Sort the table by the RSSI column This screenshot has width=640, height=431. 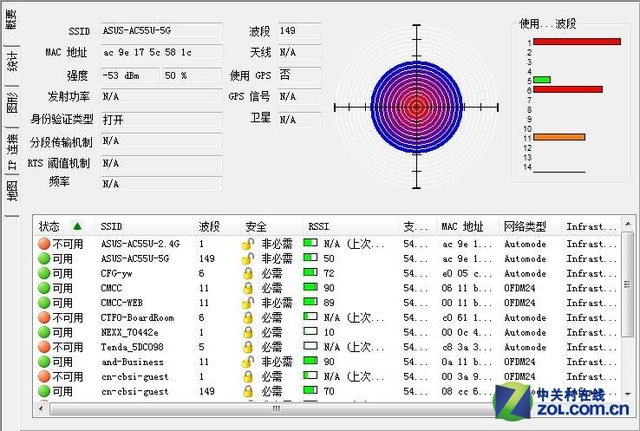coord(351,226)
